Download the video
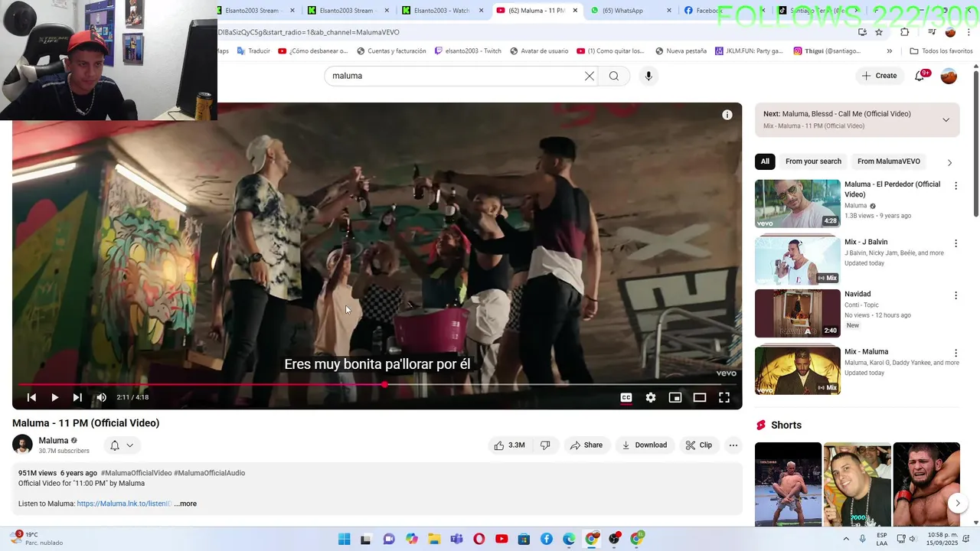This screenshot has width=980, height=551. 644,445
